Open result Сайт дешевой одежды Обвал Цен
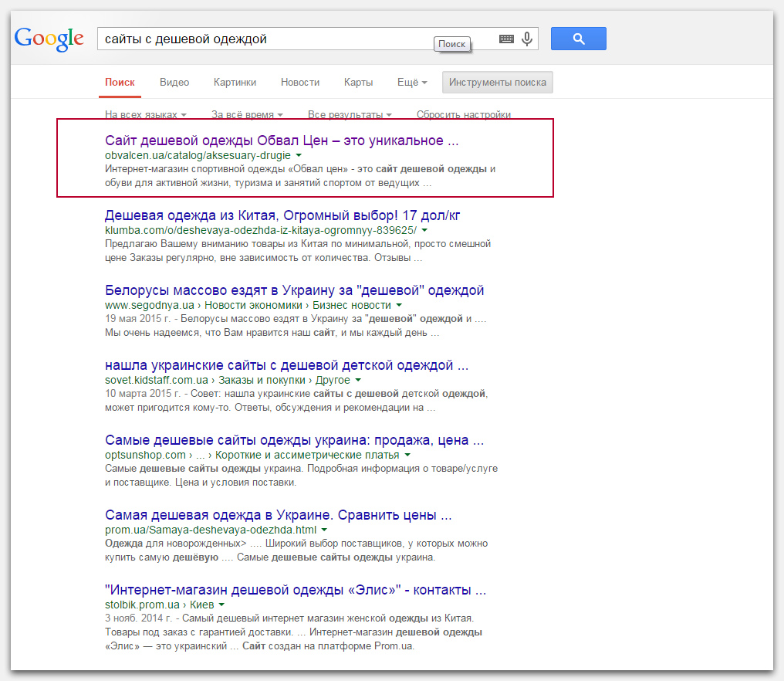Image resolution: width=784 pixels, height=681 pixels. click(x=282, y=141)
